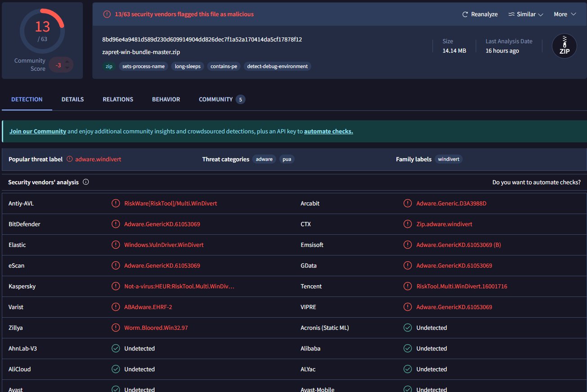Viewport: 587px width, 392px height.
Task: Click Do you want to automate checks?
Action: tap(537, 182)
